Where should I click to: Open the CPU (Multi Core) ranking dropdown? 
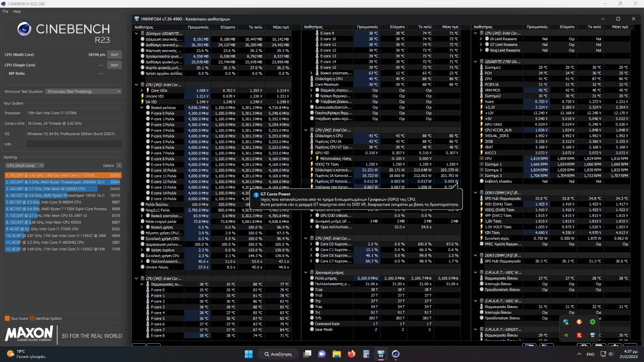[25, 165]
